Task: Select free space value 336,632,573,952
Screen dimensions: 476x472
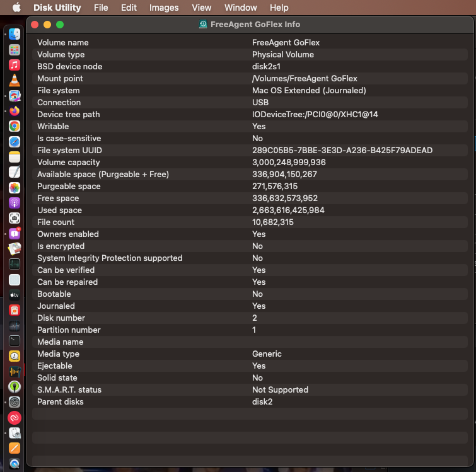Action: coord(285,199)
